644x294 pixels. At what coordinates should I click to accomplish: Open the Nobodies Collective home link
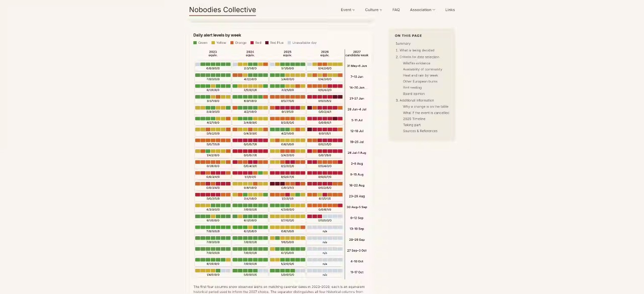pos(222,10)
